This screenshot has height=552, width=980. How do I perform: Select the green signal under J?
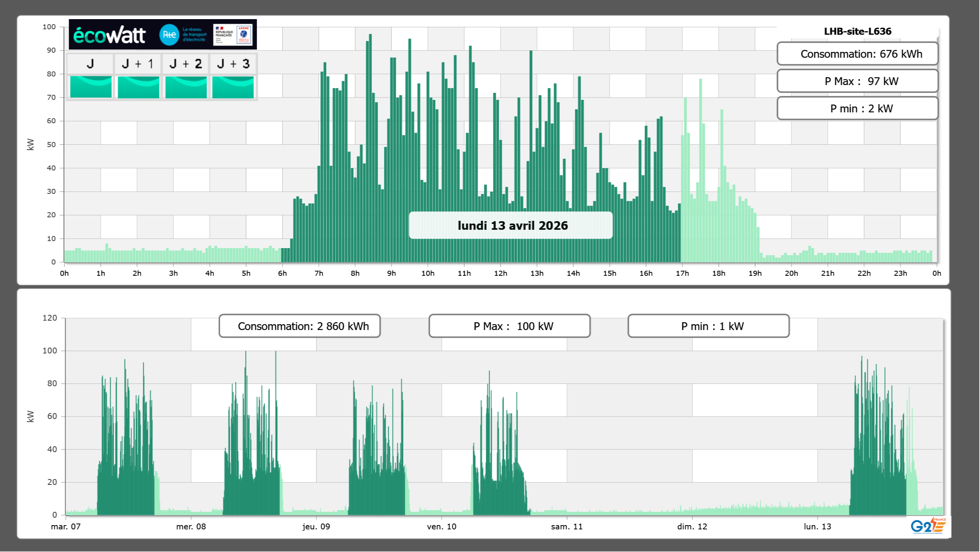(x=91, y=87)
